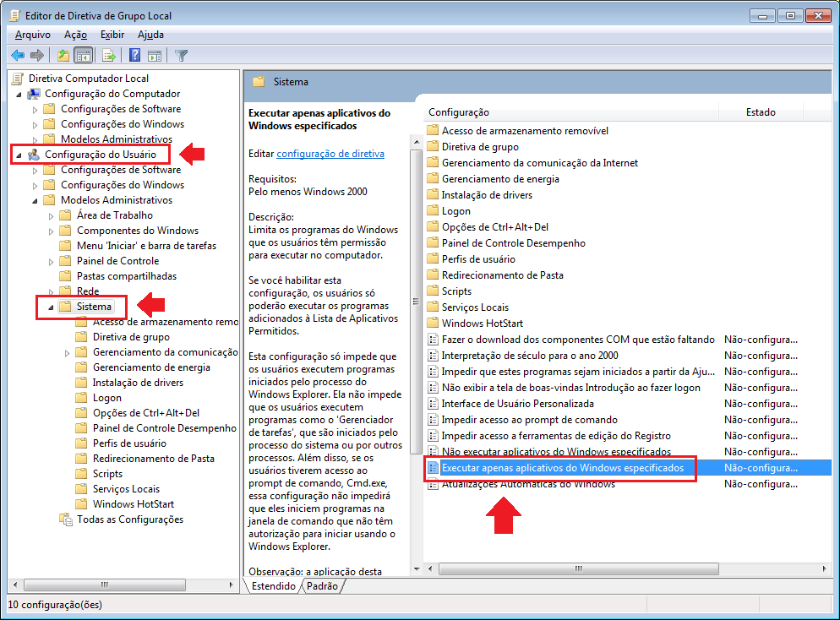The height and width of the screenshot is (620, 840).
Task: Select 'Perfis de usuário' in the tree
Action: coord(129,443)
